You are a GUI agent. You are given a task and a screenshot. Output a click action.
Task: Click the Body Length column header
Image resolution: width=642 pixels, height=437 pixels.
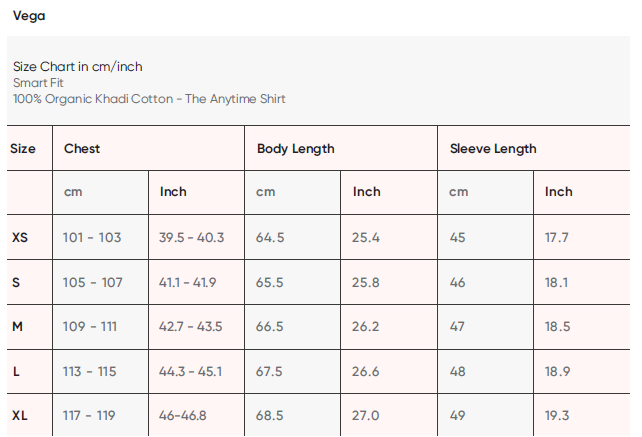tap(296, 149)
